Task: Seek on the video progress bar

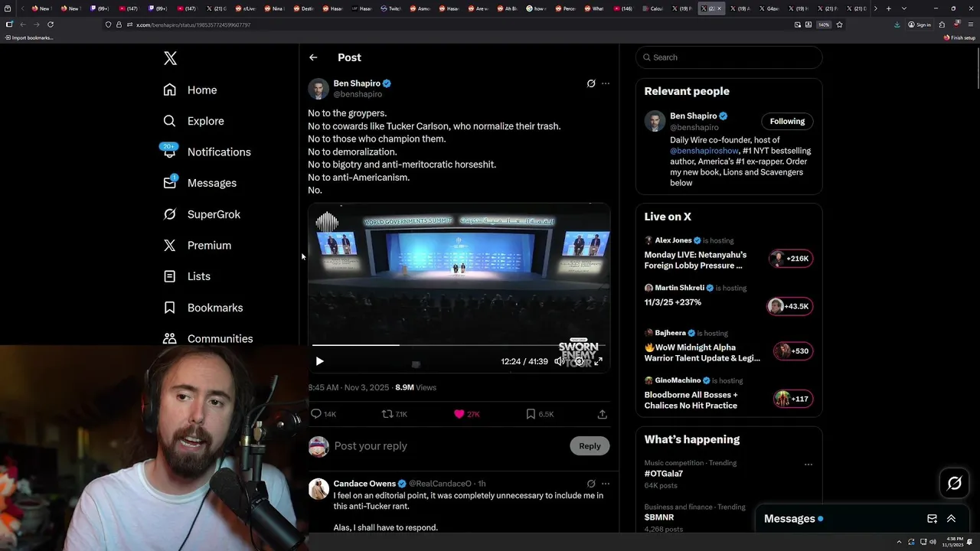Action: 459,345
